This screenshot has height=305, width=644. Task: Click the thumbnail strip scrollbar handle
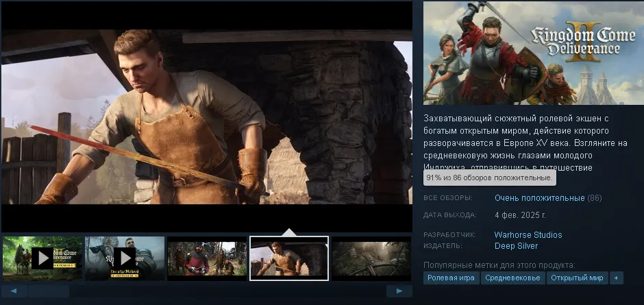click(x=49, y=291)
